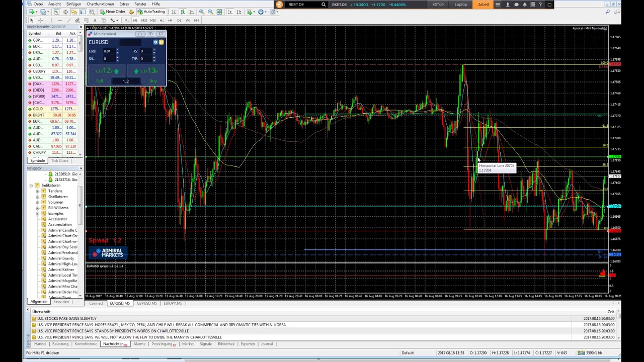The image size is (644, 362).
Task: Switch chart to D1 timeframe
Action: pyautogui.click(x=179, y=20)
